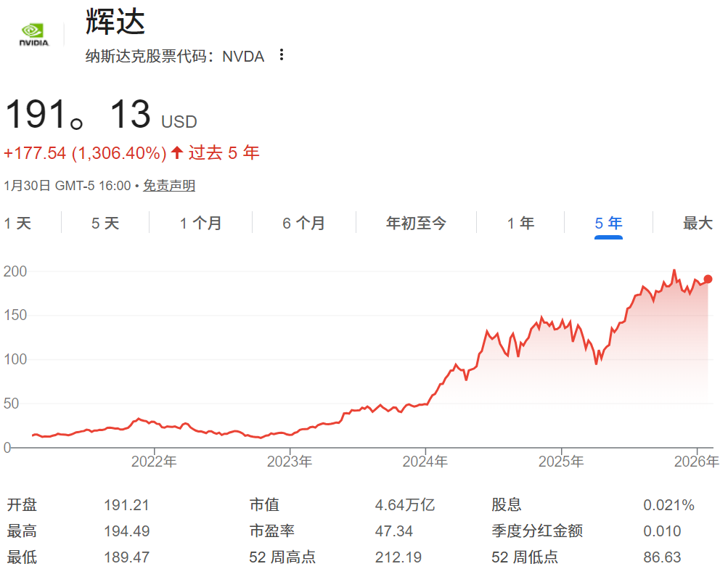Select the 年初至今 range
This screenshot has height=569, width=728.
tap(416, 224)
